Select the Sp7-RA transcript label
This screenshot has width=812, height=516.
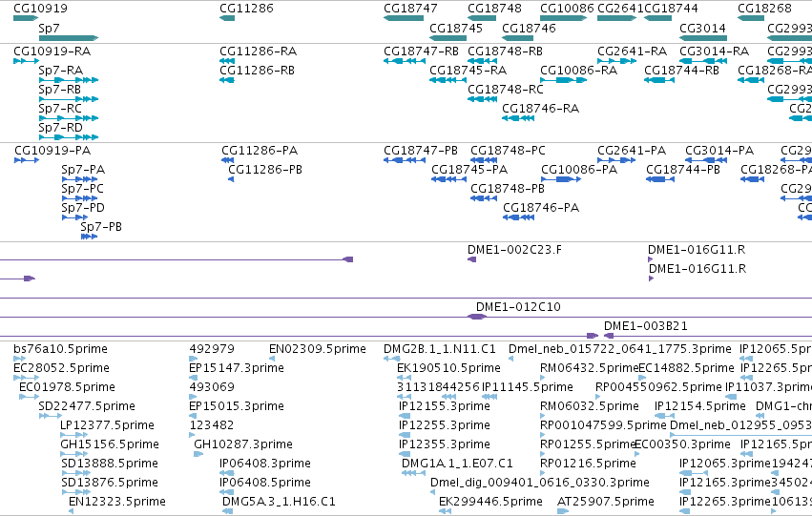(60, 71)
